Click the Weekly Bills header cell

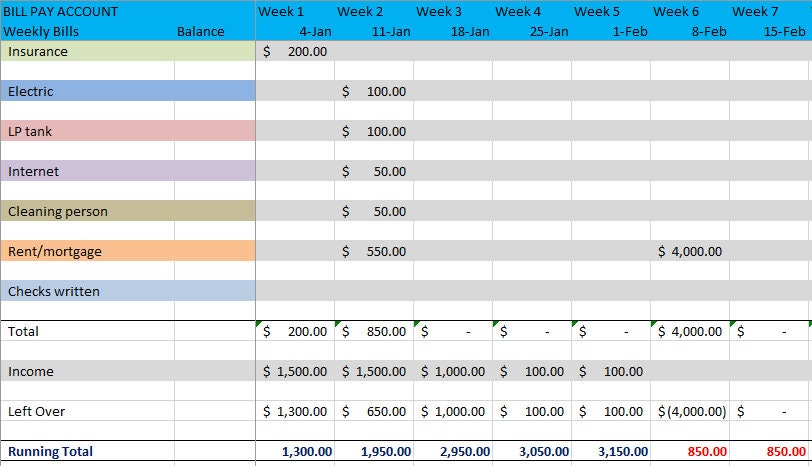(41, 32)
